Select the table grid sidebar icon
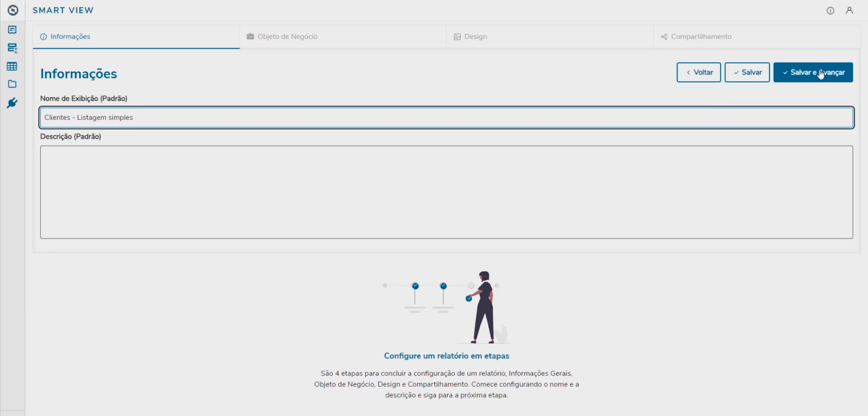This screenshot has height=416, width=868. tap(12, 66)
